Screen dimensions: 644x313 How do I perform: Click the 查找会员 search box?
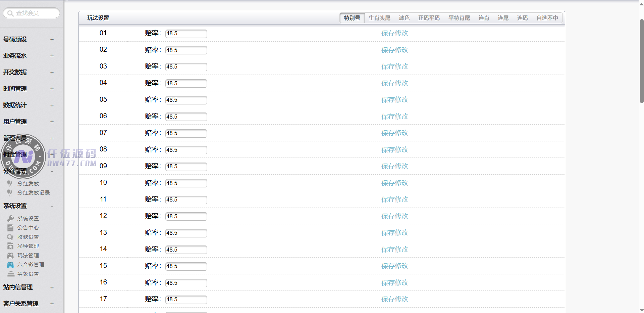point(32,13)
